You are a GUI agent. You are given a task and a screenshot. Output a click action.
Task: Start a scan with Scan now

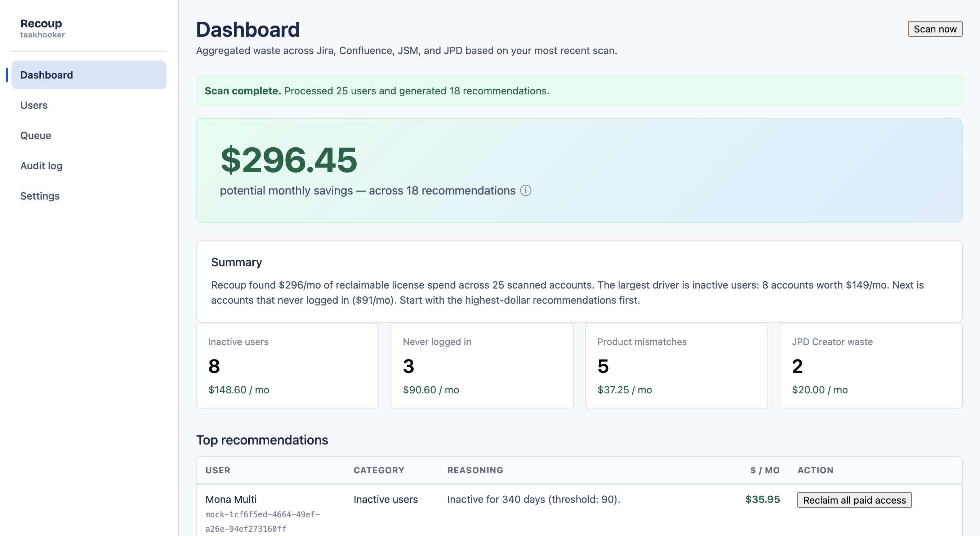point(935,29)
